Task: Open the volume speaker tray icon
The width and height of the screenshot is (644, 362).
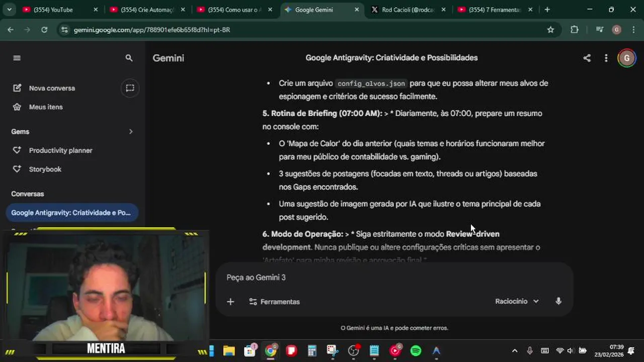Action: tap(571, 351)
